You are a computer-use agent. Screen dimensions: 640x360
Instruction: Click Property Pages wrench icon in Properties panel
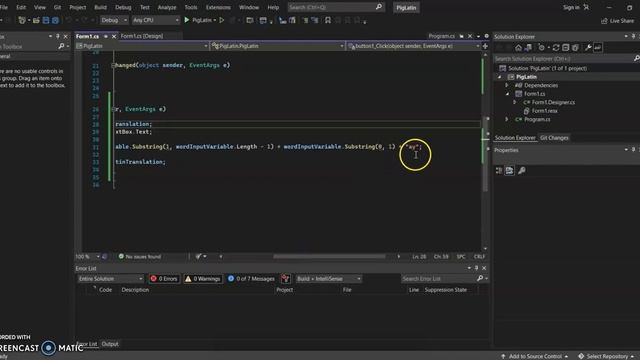pos(522,171)
